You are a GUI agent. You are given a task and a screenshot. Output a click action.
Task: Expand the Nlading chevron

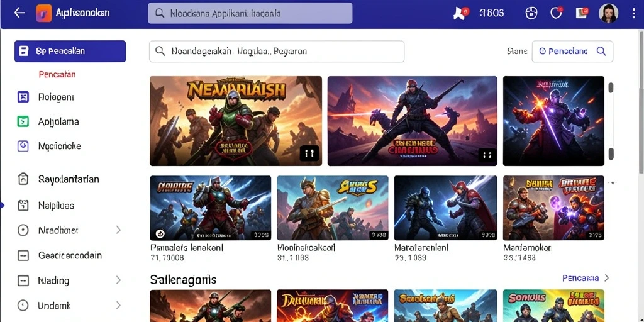point(118,280)
